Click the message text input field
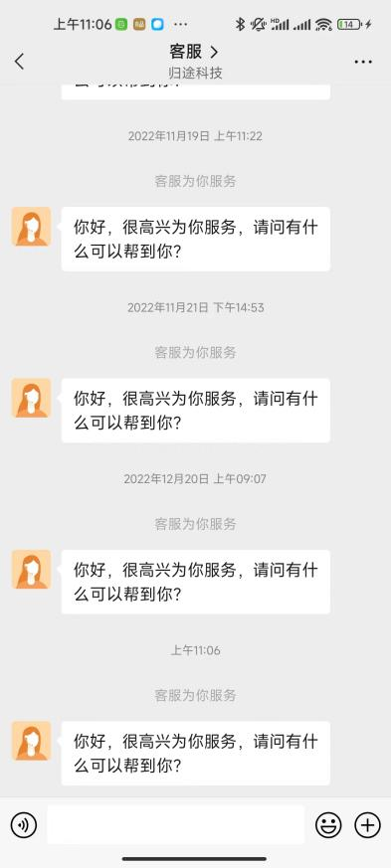 175,825
